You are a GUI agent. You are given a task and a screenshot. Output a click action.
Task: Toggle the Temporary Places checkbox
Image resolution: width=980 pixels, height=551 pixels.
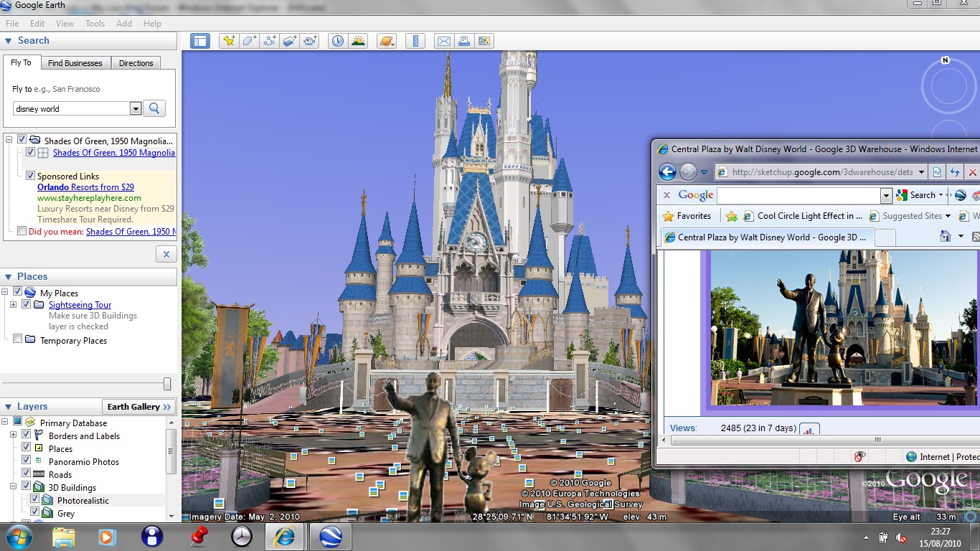click(18, 339)
